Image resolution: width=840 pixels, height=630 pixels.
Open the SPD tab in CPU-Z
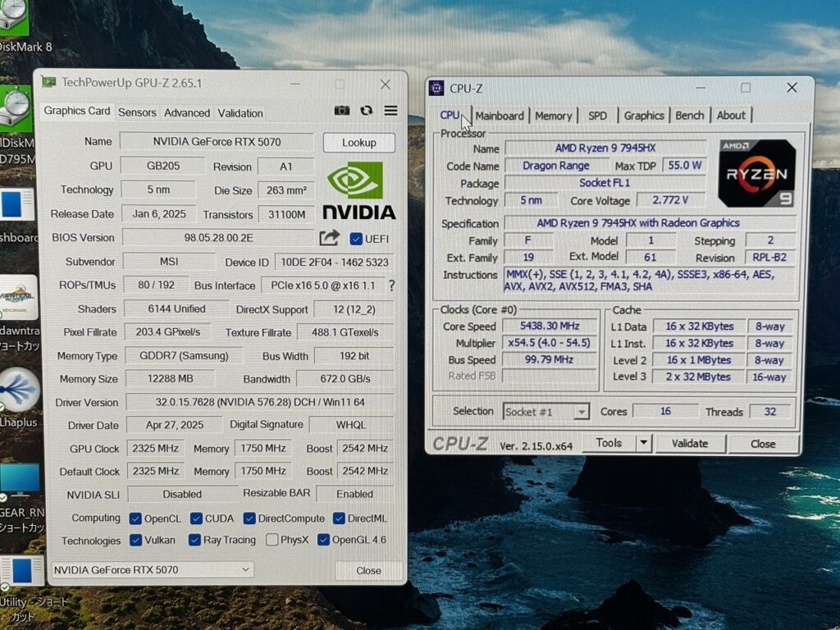tap(597, 116)
